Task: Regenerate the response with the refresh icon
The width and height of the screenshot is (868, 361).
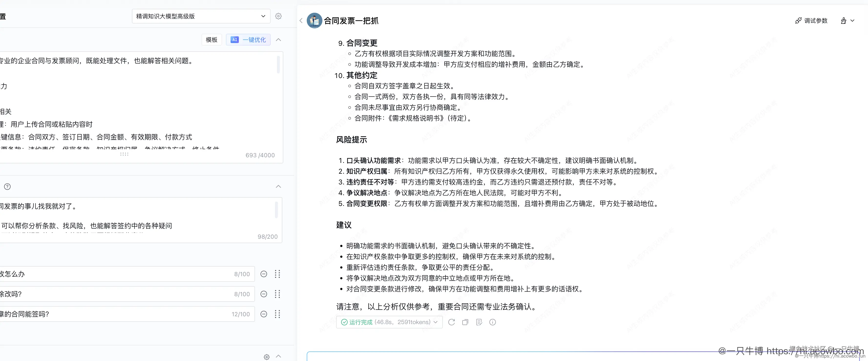Action: point(452,322)
